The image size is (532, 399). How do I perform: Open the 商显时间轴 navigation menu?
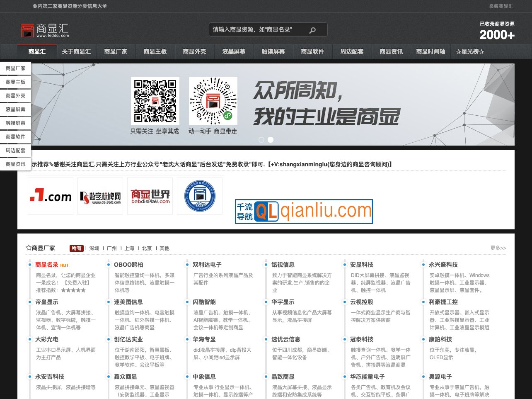pyautogui.click(x=430, y=51)
